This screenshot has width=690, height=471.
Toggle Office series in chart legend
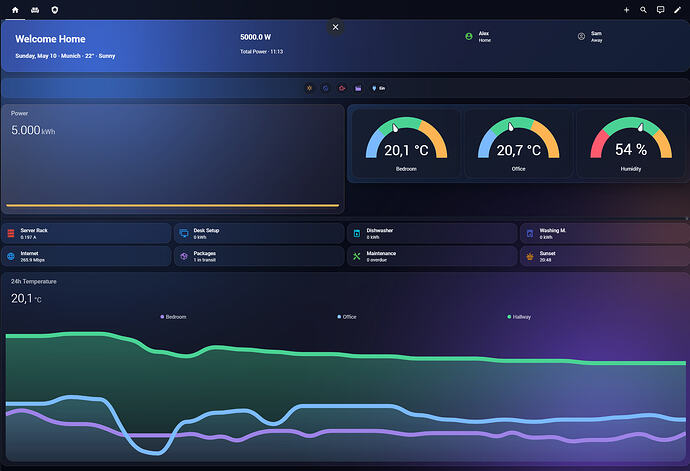[347, 317]
